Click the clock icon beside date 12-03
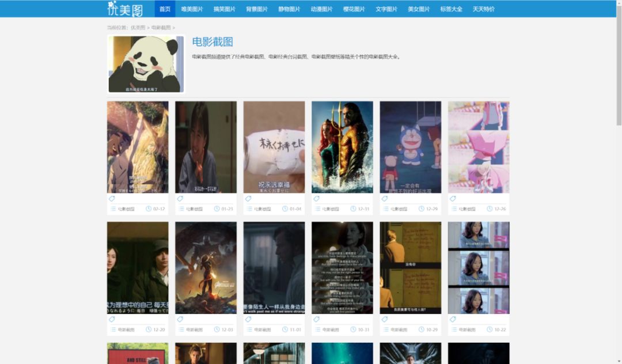 [x=217, y=329]
